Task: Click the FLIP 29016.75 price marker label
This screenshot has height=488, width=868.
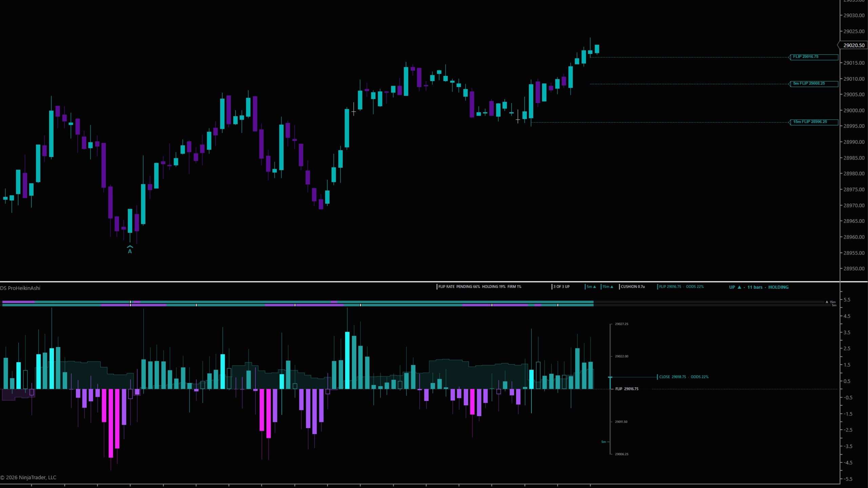Action: point(814,57)
